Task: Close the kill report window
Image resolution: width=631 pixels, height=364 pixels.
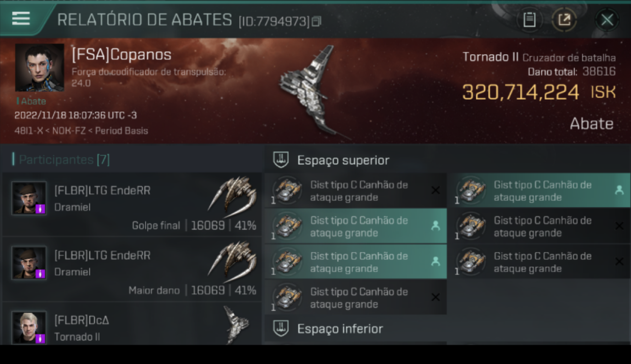Action: tap(607, 20)
